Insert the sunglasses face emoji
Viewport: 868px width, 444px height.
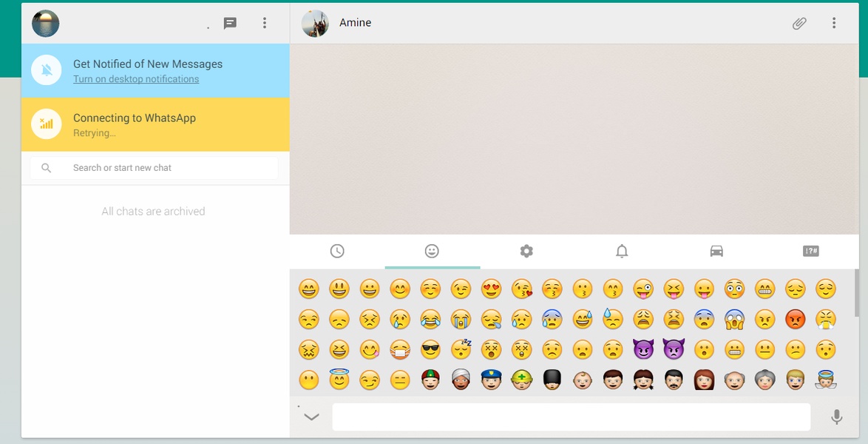tap(430, 350)
